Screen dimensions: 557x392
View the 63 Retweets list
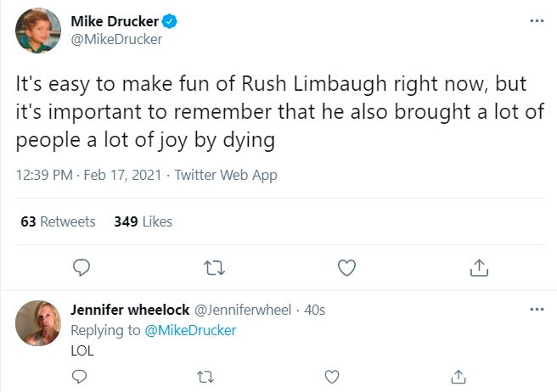coord(58,221)
